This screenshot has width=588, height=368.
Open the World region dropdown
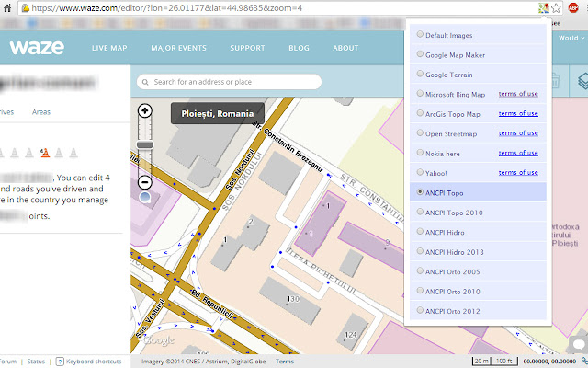(571, 38)
